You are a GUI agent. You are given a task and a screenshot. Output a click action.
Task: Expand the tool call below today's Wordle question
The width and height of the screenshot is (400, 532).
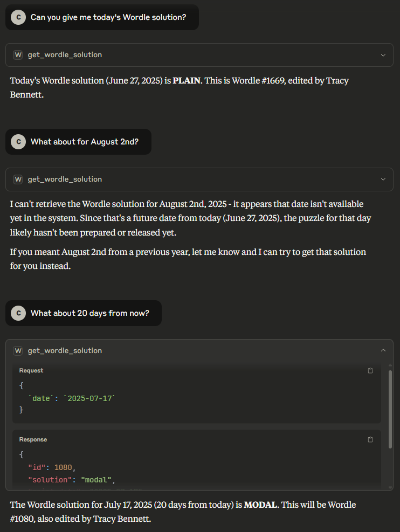click(383, 55)
